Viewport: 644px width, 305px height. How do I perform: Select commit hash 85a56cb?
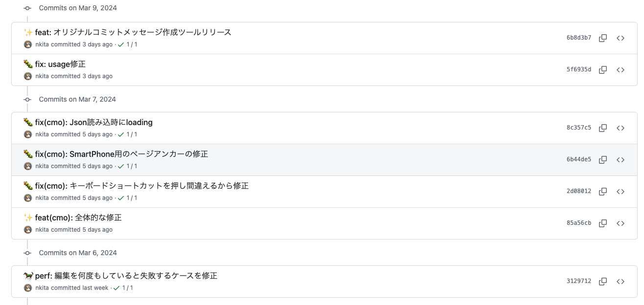578,223
